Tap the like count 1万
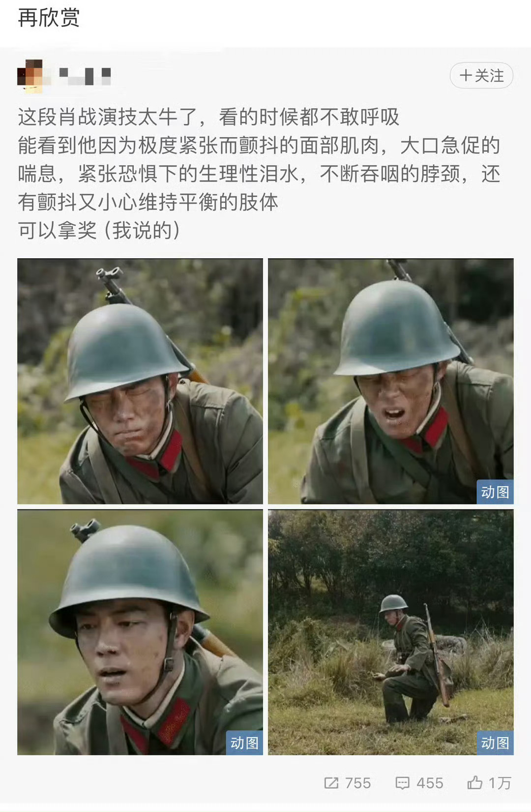Viewport: 531px width, 812px height. coord(500,783)
